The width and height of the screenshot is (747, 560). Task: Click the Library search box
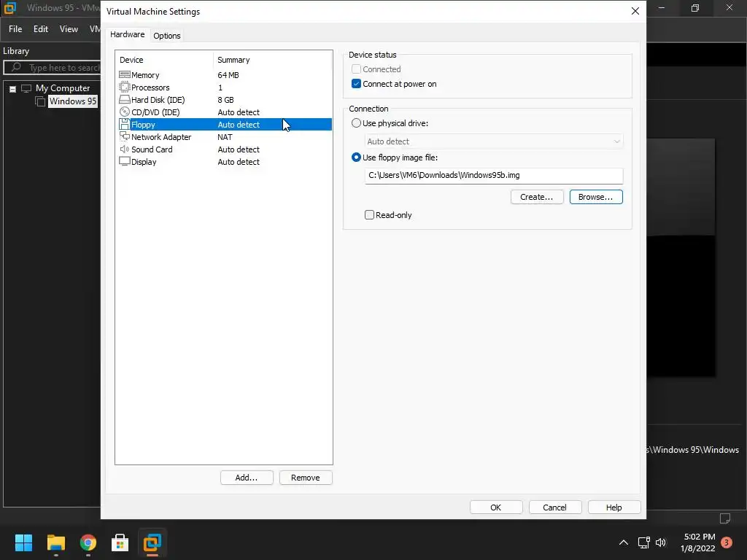click(52, 68)
